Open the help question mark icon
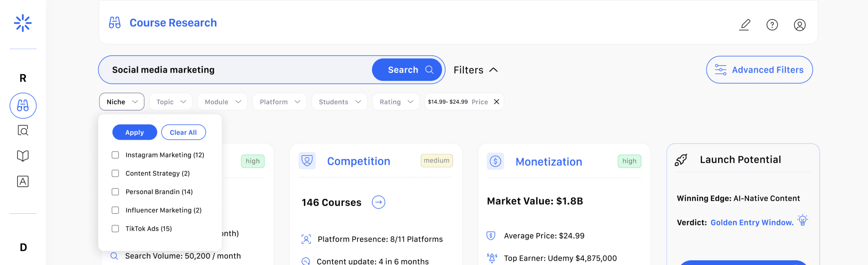The height and width of the screenshot is (265, 868). [x=772, y=25]
